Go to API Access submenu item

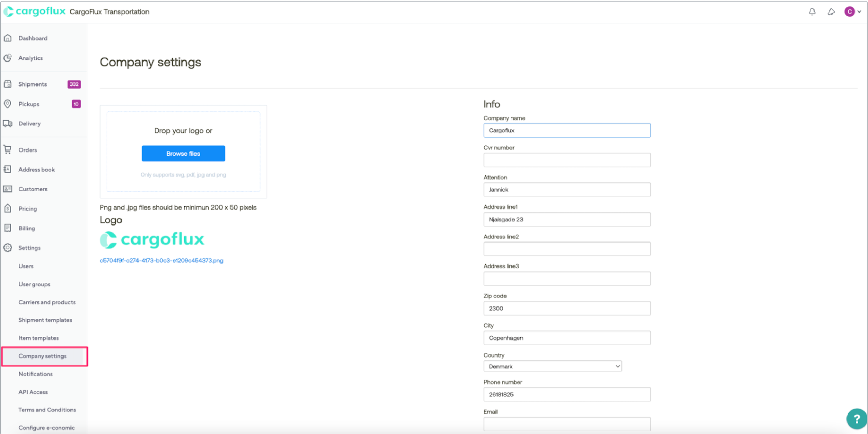click(x=33, y=392)
